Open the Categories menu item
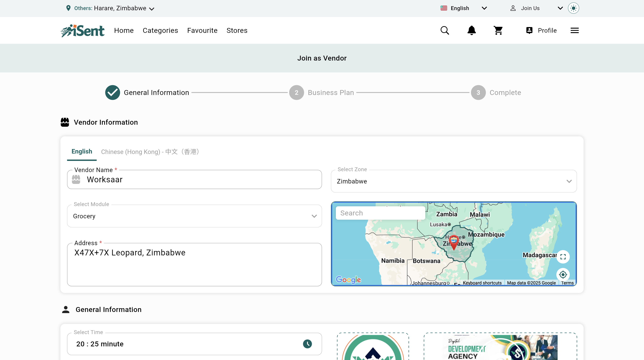 click(160, 30)
